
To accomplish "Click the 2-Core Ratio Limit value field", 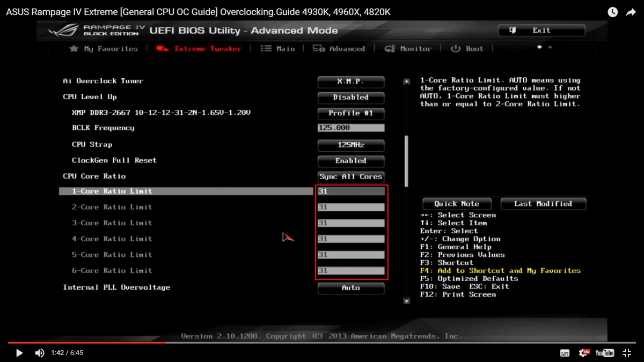I will coord(351,207).
